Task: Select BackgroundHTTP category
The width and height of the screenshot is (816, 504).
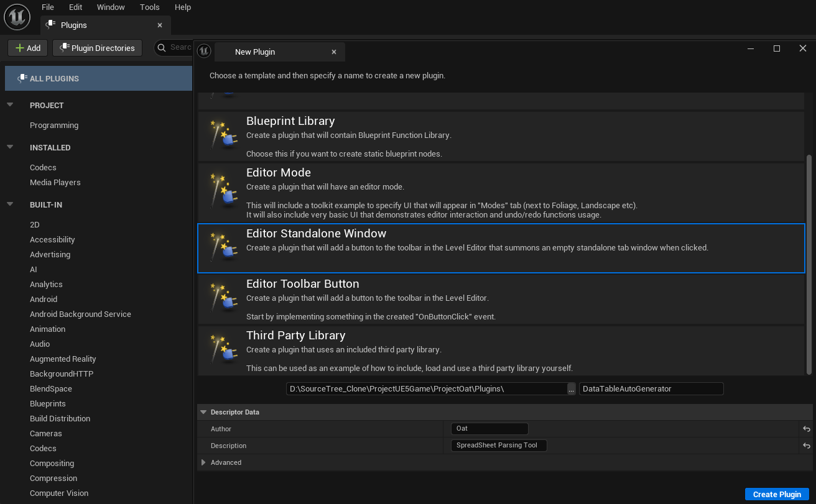Action: 62,373
